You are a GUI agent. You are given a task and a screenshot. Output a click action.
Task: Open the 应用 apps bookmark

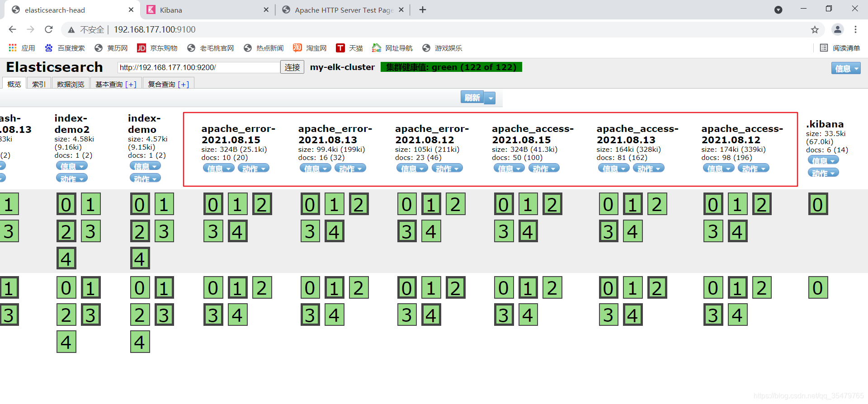(x=22, y=48)
